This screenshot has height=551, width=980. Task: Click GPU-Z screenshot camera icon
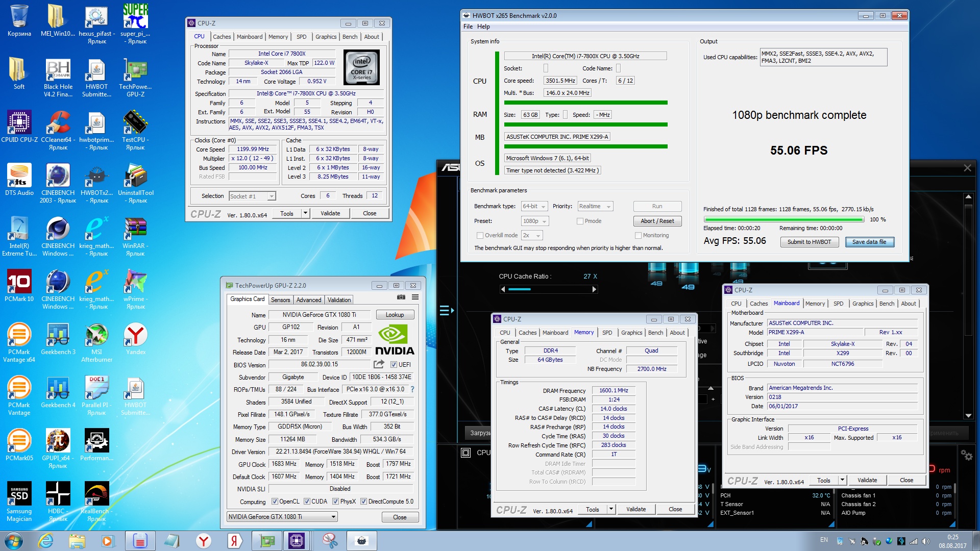click(401, 297)
